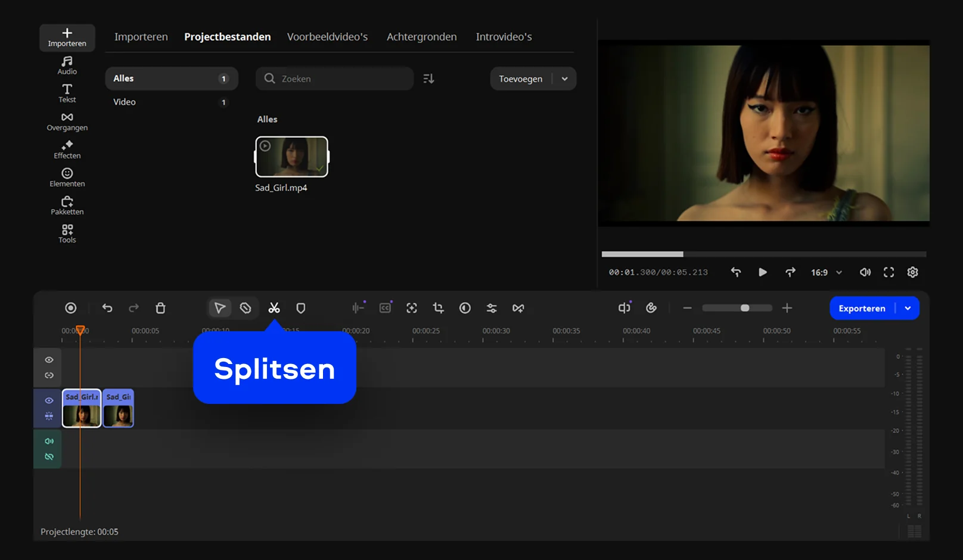
Task: Open the Tekst tool in sidebar
Action: tap(67, 94)
